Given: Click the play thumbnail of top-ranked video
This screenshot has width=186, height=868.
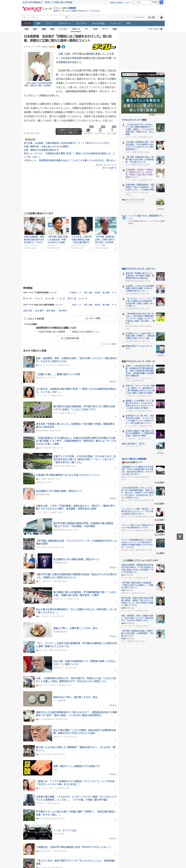Looking at the screenshot, I should click(160, 369).
